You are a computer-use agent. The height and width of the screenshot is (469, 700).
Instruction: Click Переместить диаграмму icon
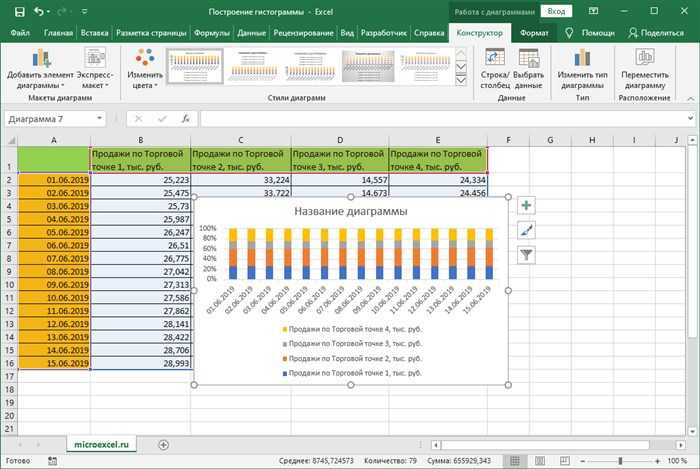pos(645,69)
